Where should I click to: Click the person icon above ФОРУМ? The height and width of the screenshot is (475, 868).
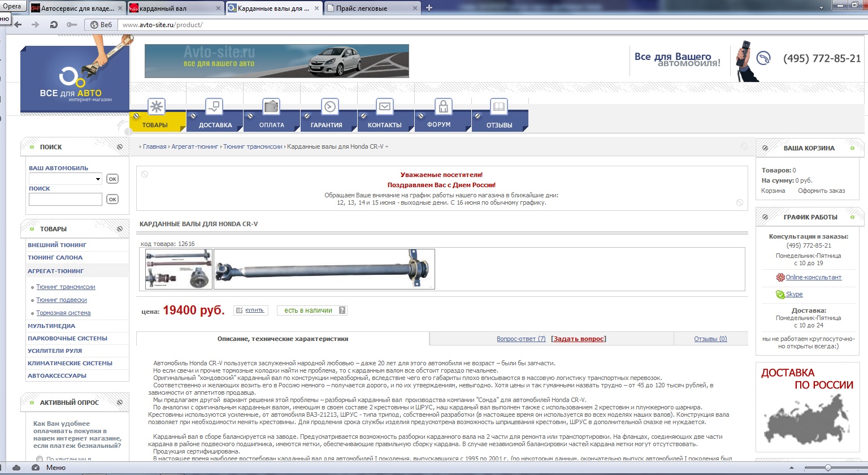tap(443, 106)
